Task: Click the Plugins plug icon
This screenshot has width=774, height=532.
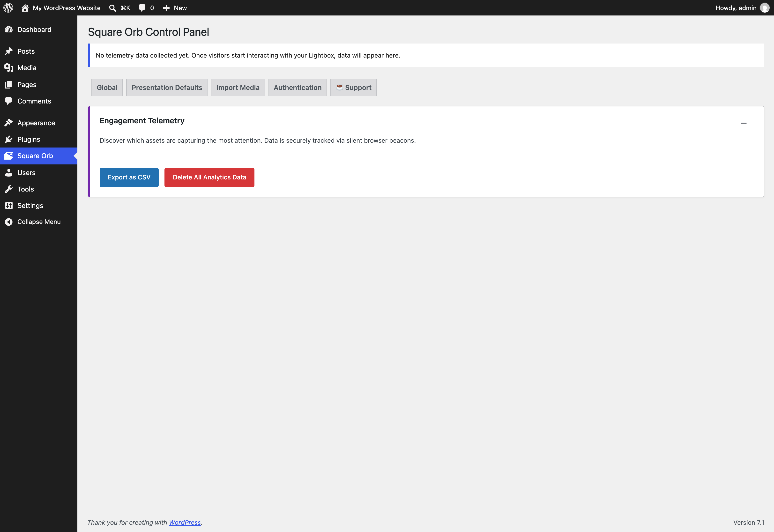Action: click(x=9, y=139)
